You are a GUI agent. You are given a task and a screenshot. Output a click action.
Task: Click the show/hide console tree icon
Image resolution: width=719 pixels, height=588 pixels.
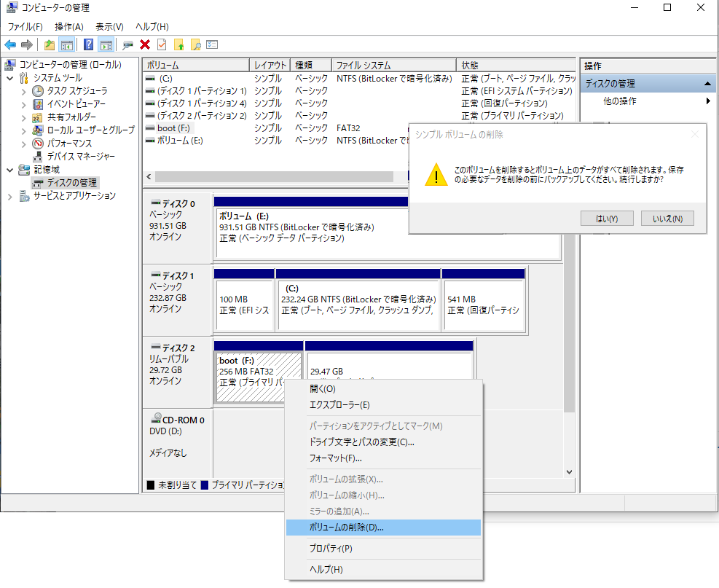click(66, 44)
